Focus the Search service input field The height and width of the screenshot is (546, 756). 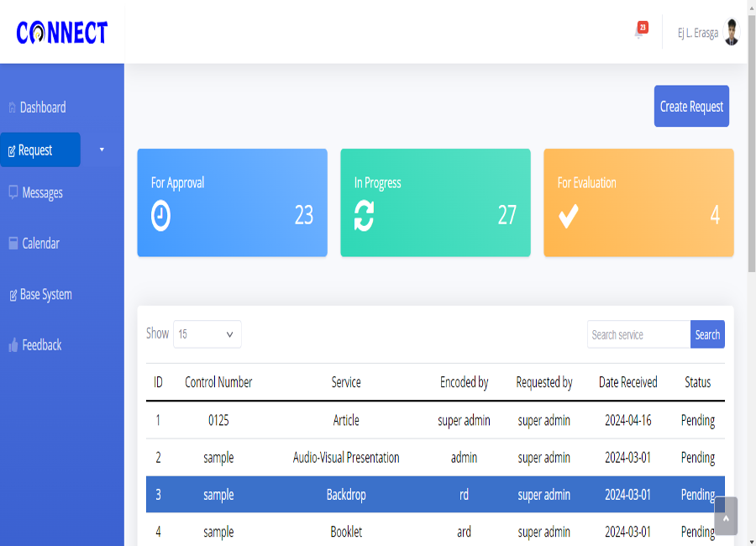tap(638, 334)
